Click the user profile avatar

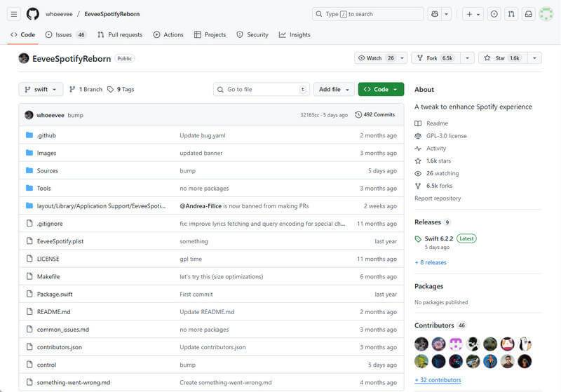(546, 14)
